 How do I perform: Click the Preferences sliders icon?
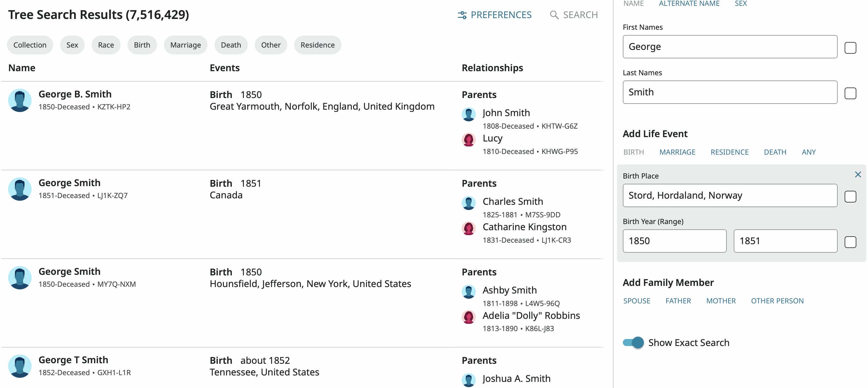(x=462, y=15)
